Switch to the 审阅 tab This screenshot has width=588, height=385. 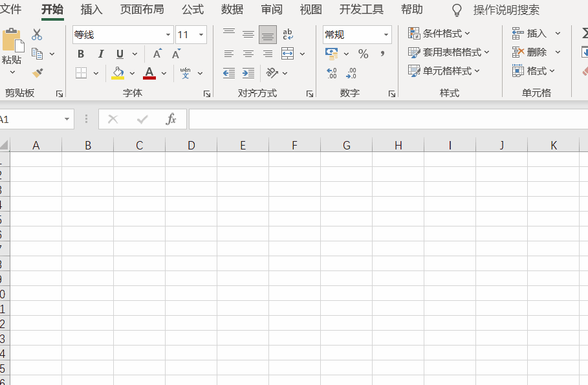point(272,9)
